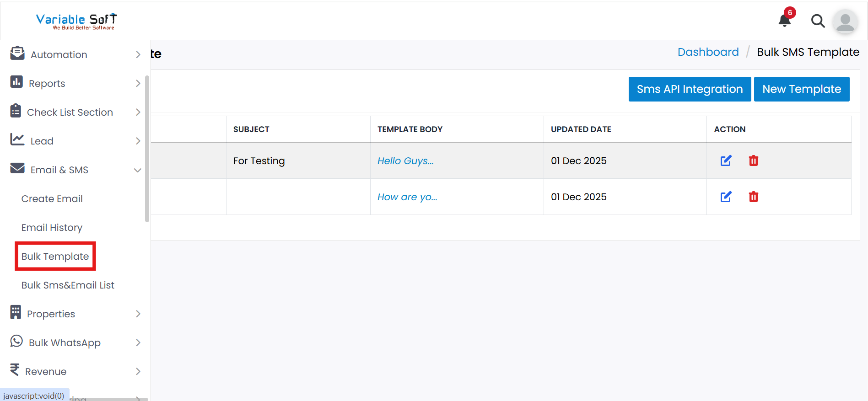The width and height of the screenshot is (868, 401).
Task: Open the notification bell icon
Action: click(785, 21)
